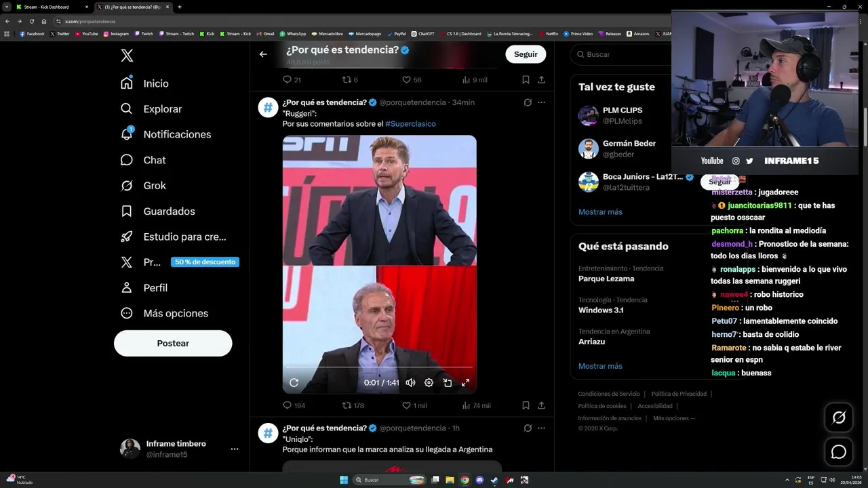The height and width of the screenshot is (488, 868).
Task: Open Grok in the sidebar
Action: (143, 186)
